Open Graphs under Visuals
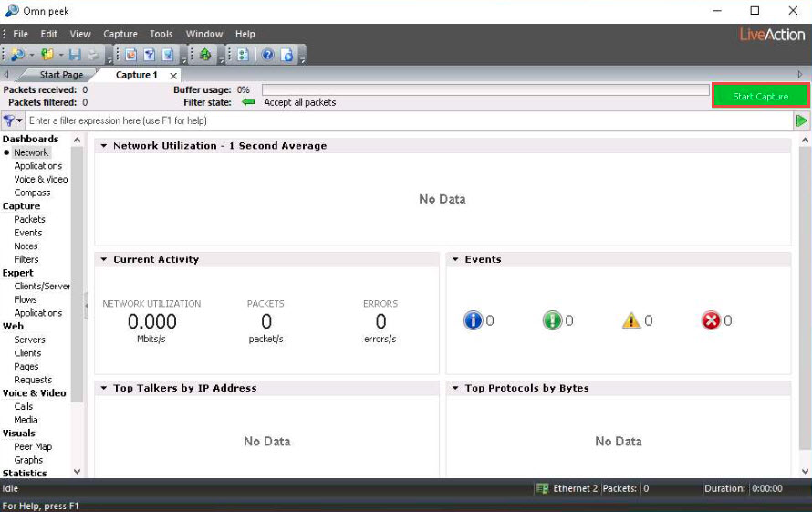This screenshot has width=812, height=512. [x=28, y=460]
